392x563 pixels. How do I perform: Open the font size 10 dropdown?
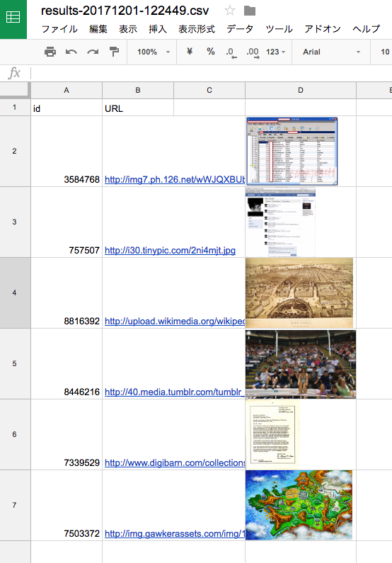tap(385, 52)
